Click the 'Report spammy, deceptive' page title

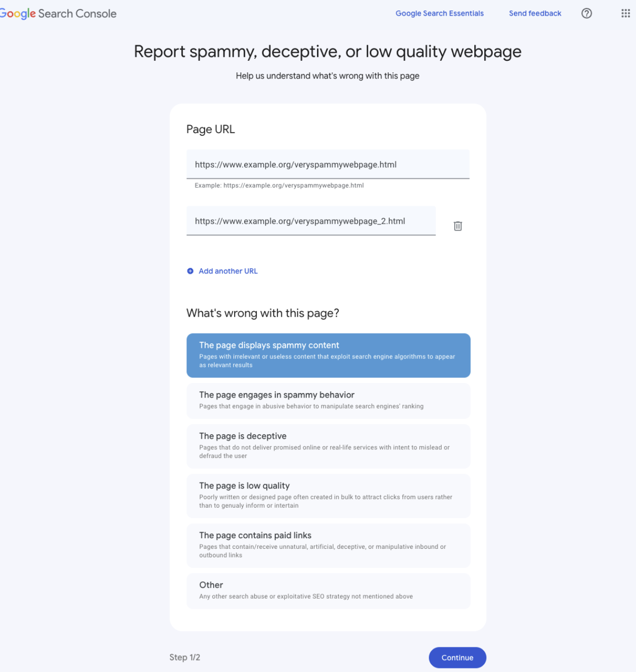327,51
